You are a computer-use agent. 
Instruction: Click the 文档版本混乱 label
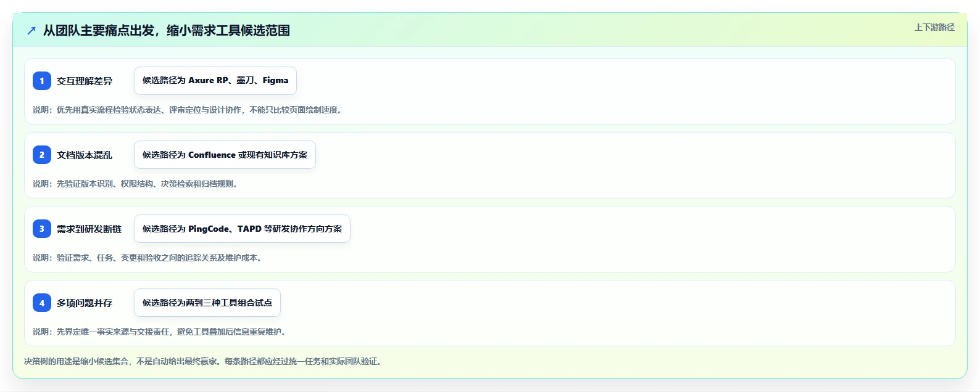(85, 155)
